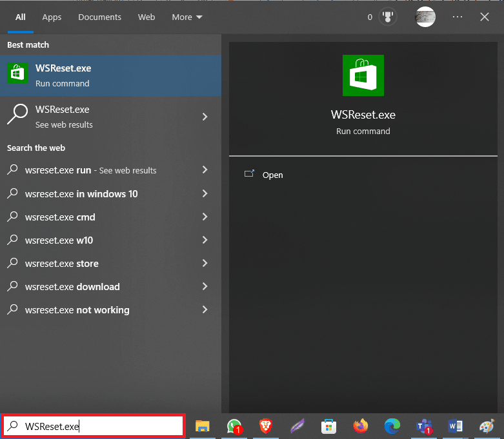
Task: Click the magnifier icon in search box
Action: click(13, 426)
